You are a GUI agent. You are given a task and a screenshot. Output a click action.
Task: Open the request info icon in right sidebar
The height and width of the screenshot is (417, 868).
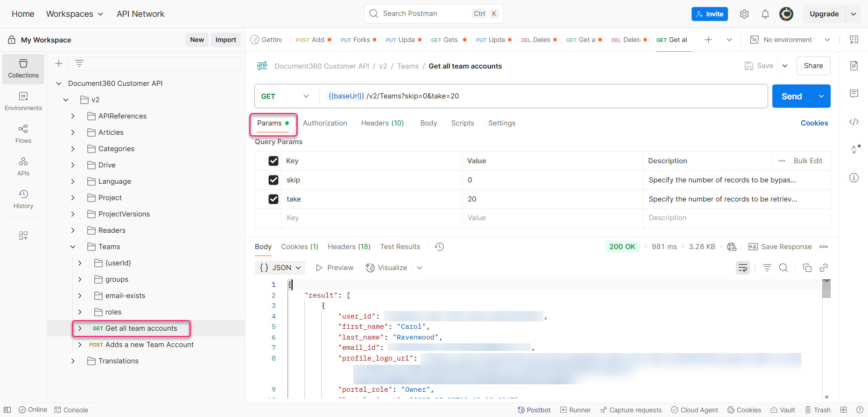pyautogui.click(x=854, y=178)
